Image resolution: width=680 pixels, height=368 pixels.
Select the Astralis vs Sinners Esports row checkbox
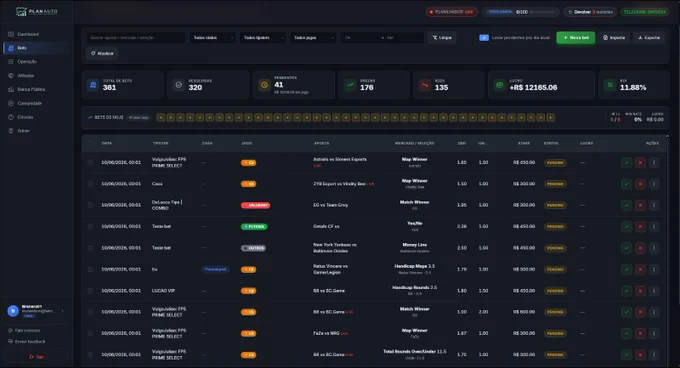[90, 163]
